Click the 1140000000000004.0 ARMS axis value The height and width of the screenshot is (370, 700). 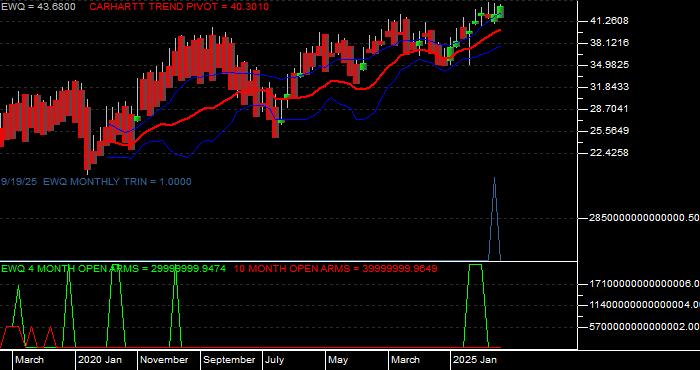pos(645,305)
